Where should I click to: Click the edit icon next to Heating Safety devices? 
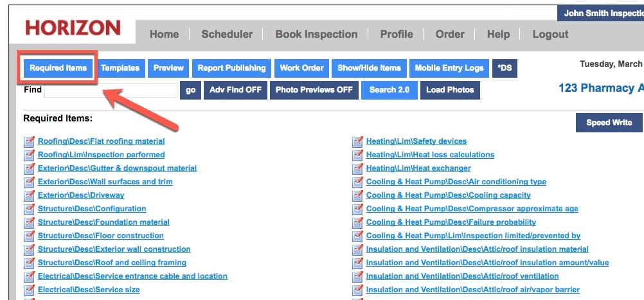coord(357,141)
